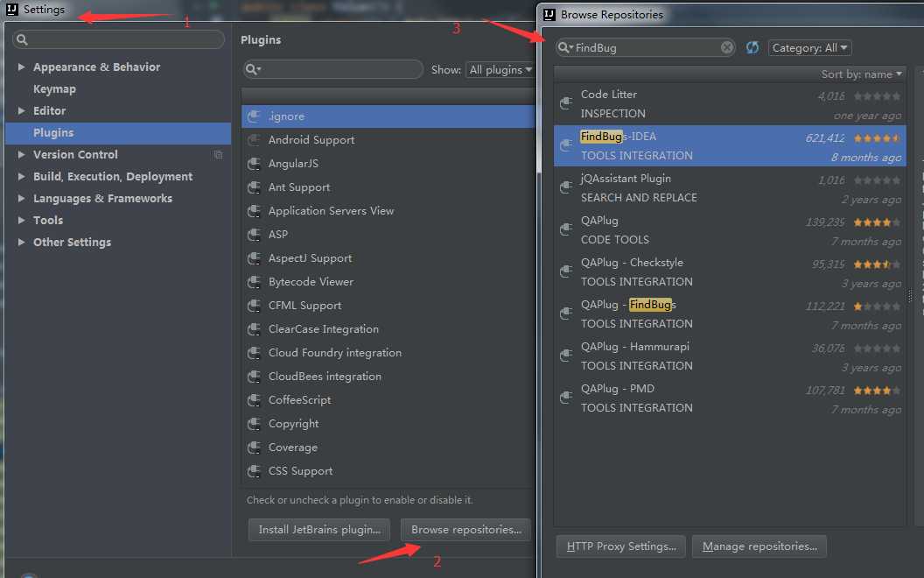
Task: Expand the Tools settings node
Action: [x=21, y=220]
